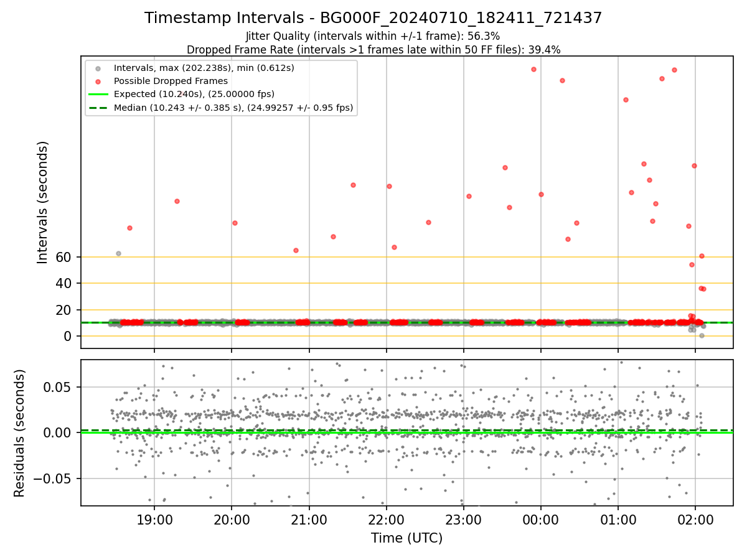Click the red dot marker in the legend
The height and width of the screenshot is (560, 747).
coord(98,81)
